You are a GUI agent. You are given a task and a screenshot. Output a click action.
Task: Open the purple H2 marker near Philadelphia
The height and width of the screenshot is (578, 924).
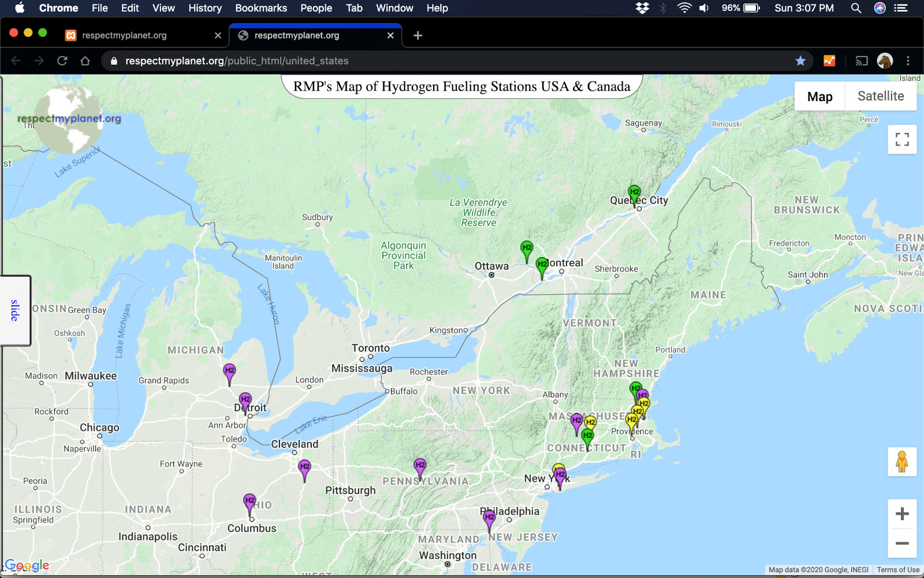click(x=489, y=518)
